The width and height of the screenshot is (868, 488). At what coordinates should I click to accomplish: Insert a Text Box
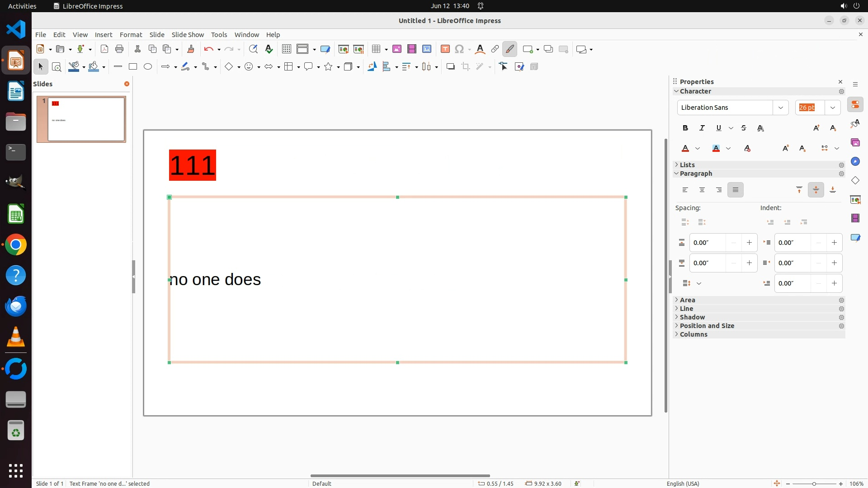coord(445,49)
